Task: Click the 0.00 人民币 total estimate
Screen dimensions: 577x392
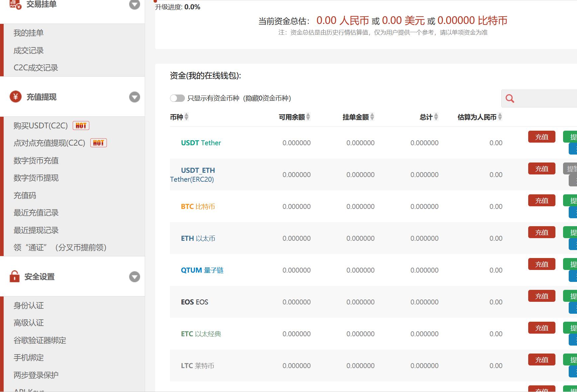Action: pos(343,21)
